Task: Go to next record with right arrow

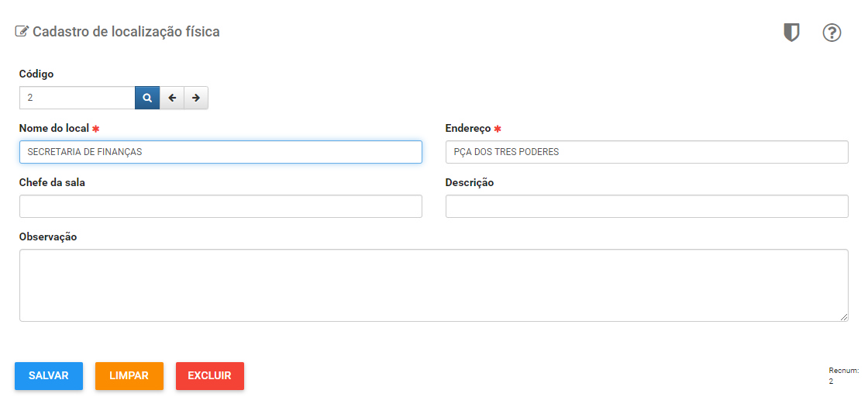Action: coord(196,98)
